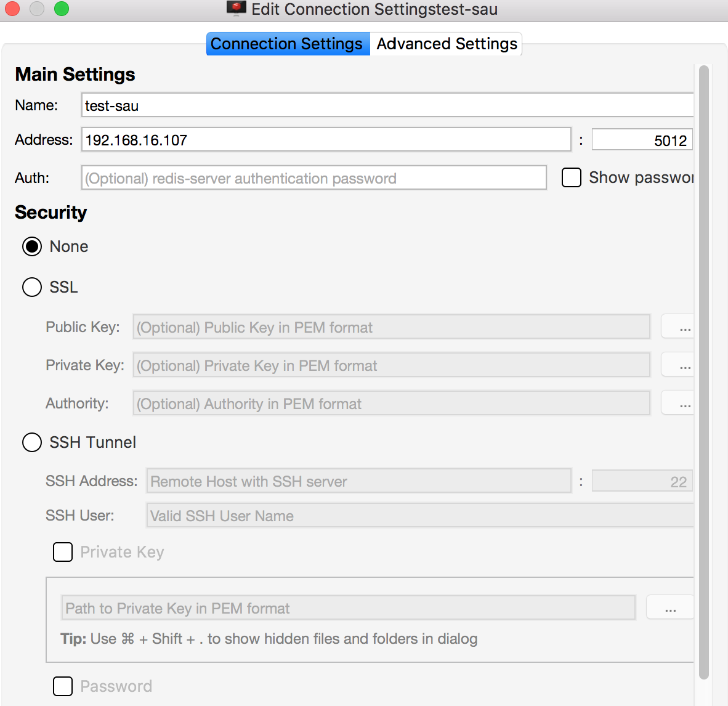Enable Show password checkbox

(x=571, y=177)
